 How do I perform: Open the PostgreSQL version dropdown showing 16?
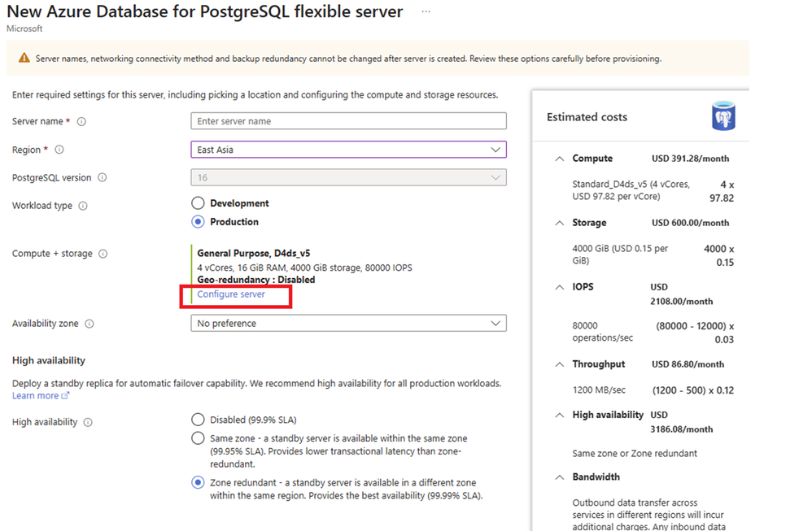tap(348, 177)
